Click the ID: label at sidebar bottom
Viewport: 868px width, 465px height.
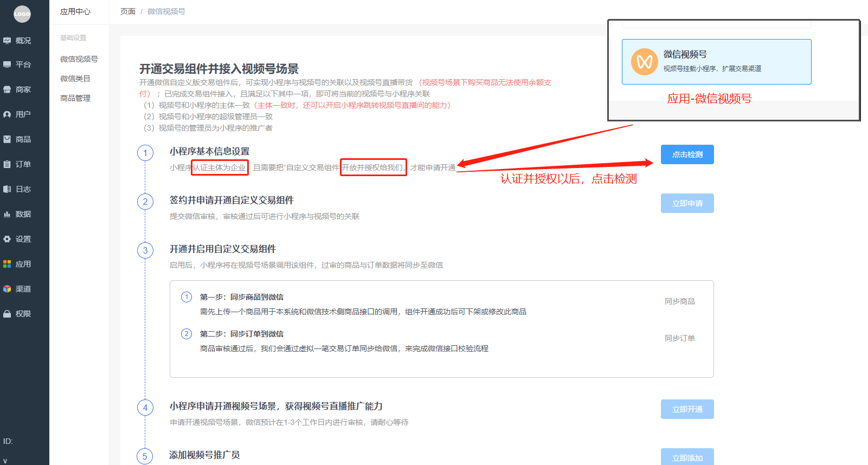[x=8, y=441]
